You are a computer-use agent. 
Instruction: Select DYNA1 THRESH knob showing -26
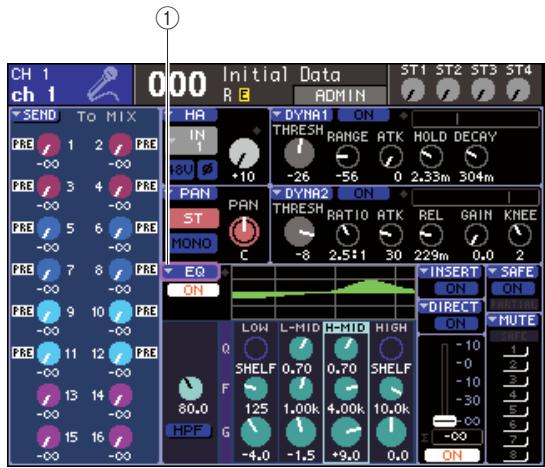(299, 153)
